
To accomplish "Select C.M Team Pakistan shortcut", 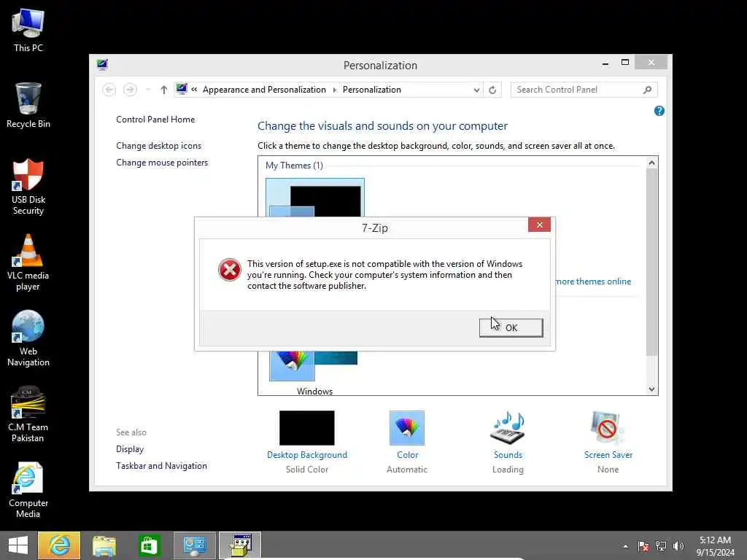I will [28, 414].
